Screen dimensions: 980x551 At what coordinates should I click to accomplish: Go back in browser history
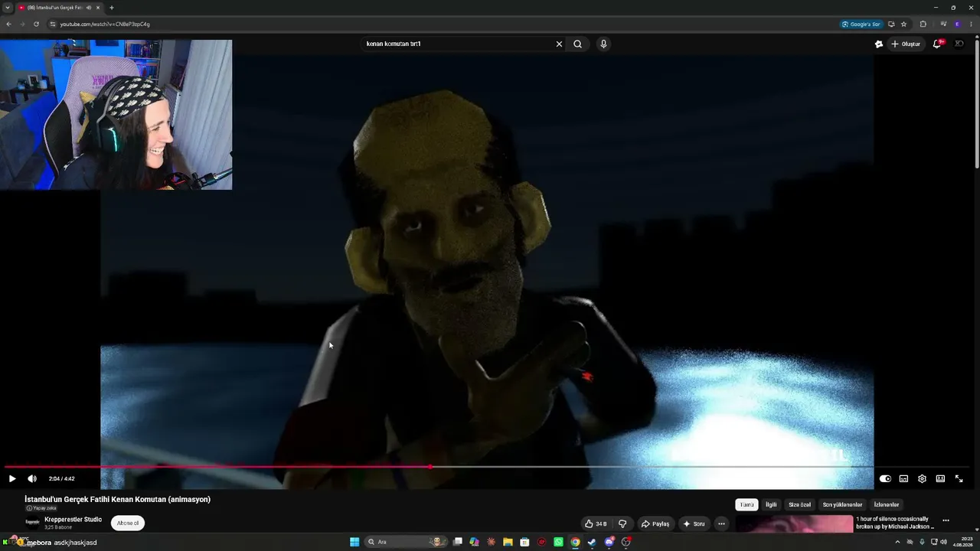pyautogui.click(x=8, y=24)
